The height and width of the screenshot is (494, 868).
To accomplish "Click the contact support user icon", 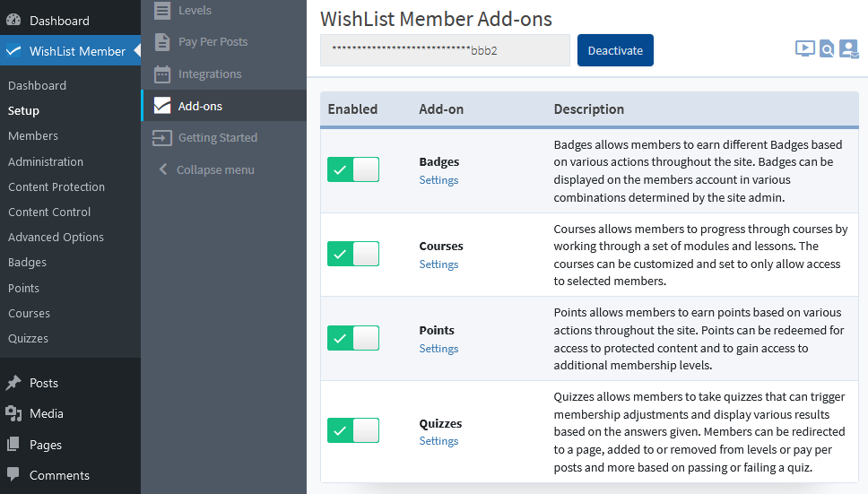I will pos(848,49).
